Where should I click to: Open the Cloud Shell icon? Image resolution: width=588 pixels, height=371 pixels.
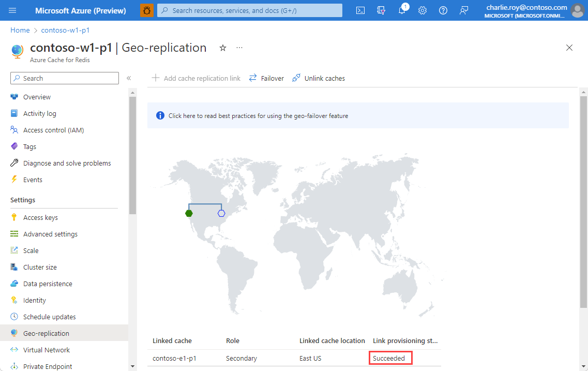(361, 10)
